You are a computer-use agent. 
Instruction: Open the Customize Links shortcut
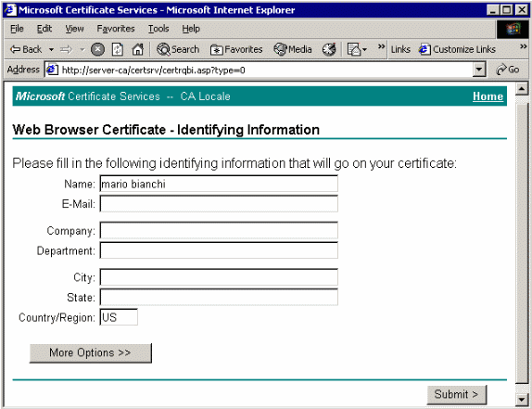coord(457,49)
